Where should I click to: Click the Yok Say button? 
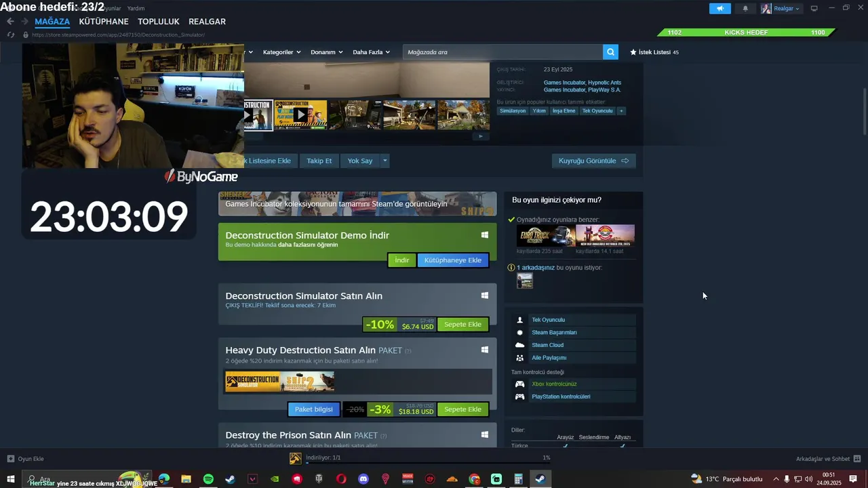(x=360, y=161)
